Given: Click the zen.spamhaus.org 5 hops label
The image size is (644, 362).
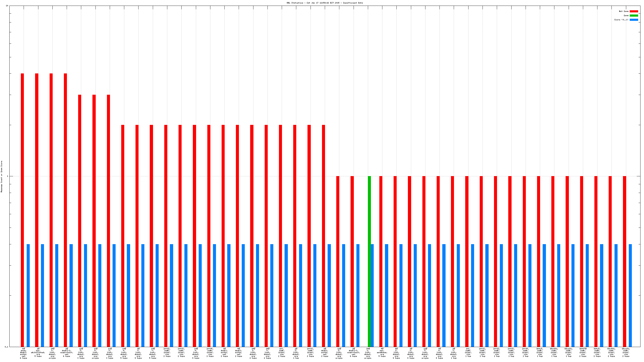Looking at the screenshot, I should tap(382, 352).
